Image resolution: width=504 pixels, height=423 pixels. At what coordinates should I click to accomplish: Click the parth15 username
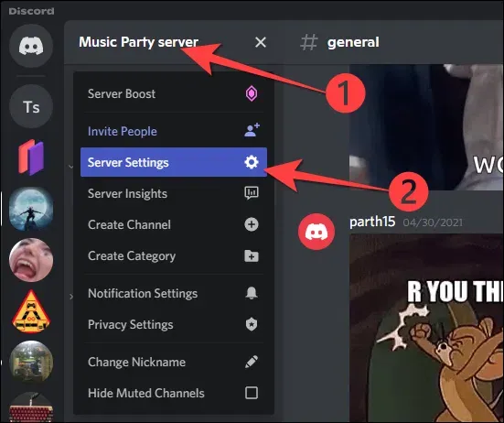372,222
